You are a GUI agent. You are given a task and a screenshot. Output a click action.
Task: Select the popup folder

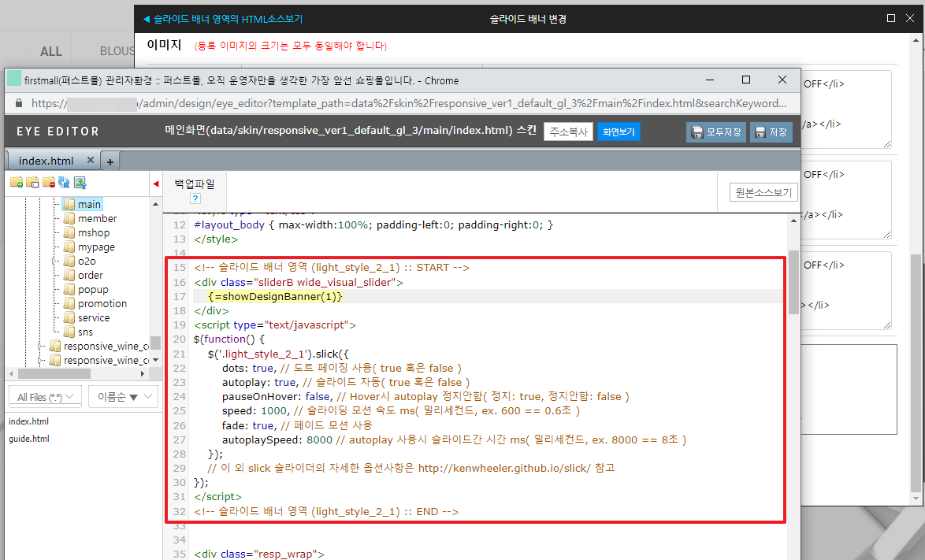[93, 289]
